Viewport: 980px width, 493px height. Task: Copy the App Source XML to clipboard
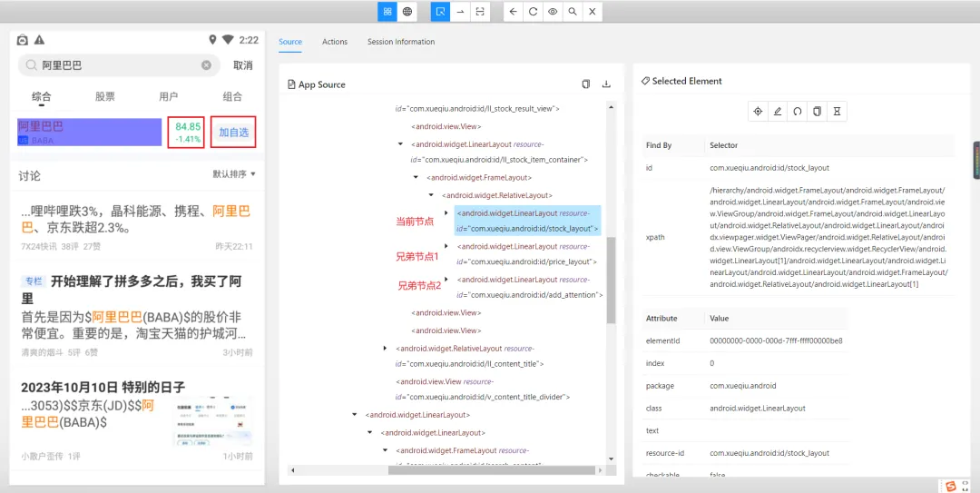585,84
